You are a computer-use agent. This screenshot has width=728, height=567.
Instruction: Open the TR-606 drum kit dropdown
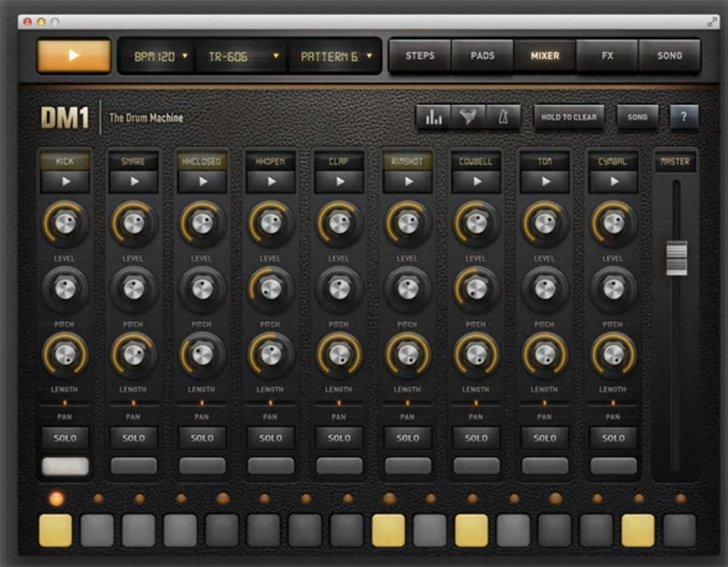(x=243, y=56)
